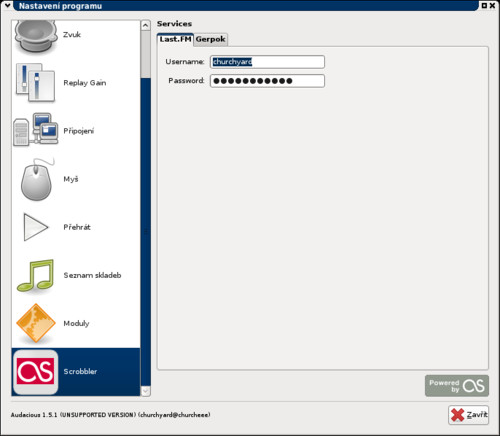Open the window menu arrow in titlebar
This screenshot has height=436, width=500.
point(7,6)
